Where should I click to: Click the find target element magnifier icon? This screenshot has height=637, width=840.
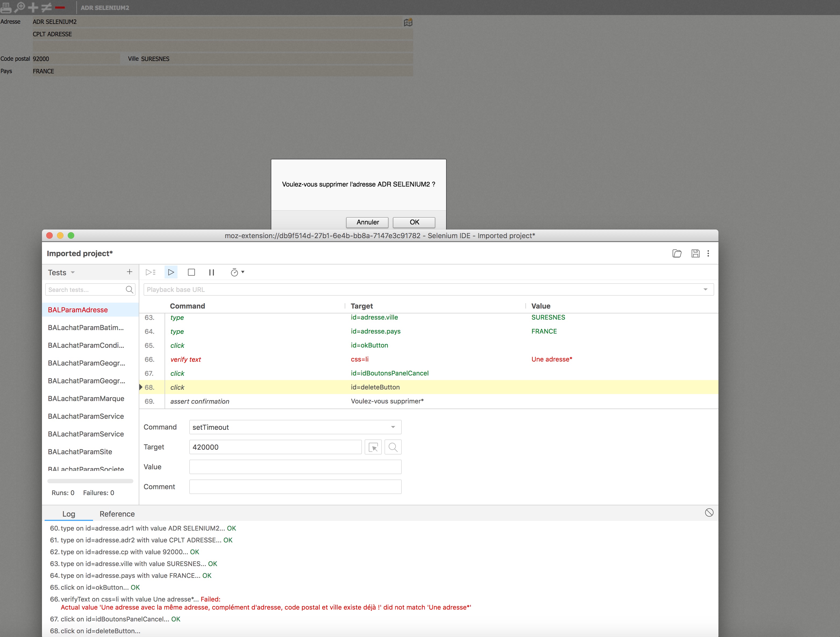pyautogui.click(x=393, y=447)
